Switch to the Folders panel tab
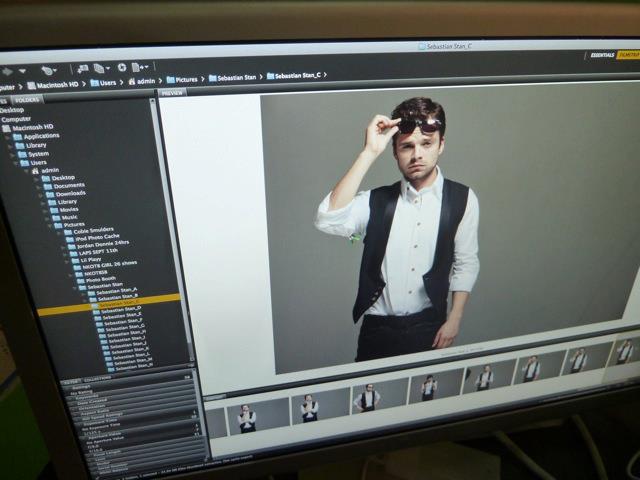 27,100
